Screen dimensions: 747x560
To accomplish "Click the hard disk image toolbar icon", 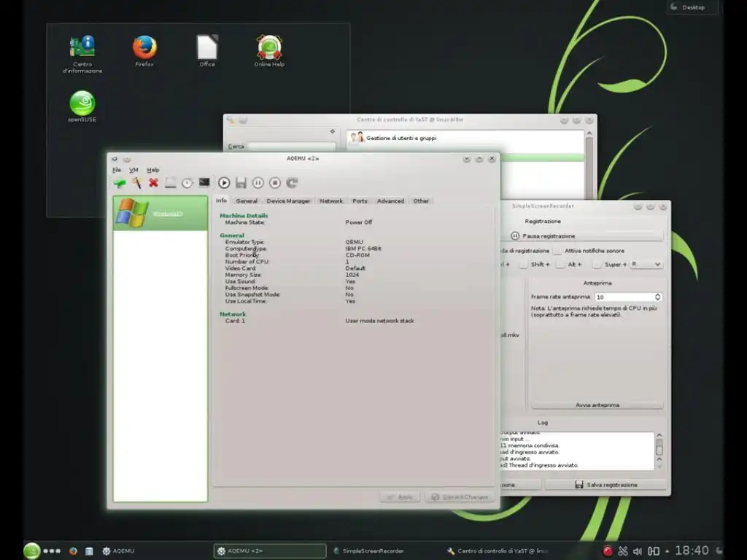I will click(x=170, y=183).
